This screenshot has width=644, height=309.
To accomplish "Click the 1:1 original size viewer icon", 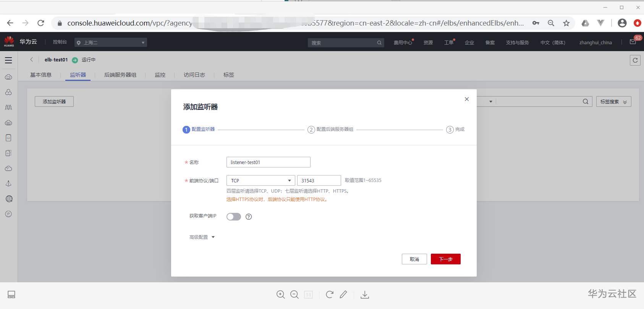I will pyautogui.click(x=308, y=295).
